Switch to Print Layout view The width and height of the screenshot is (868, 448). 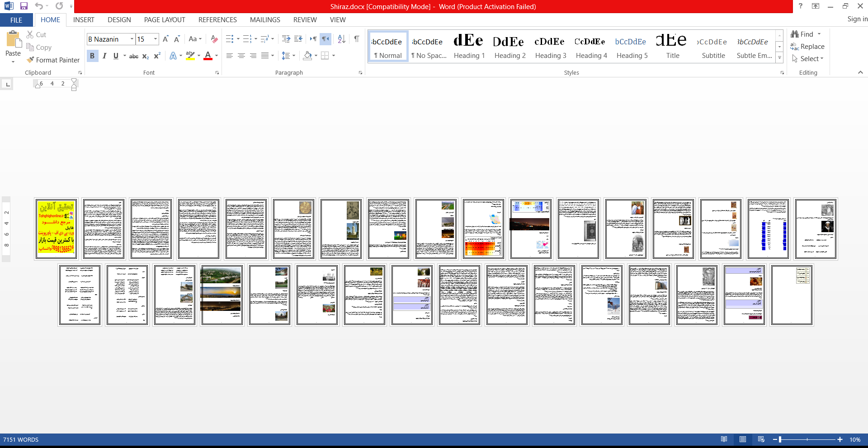[743, 439]
